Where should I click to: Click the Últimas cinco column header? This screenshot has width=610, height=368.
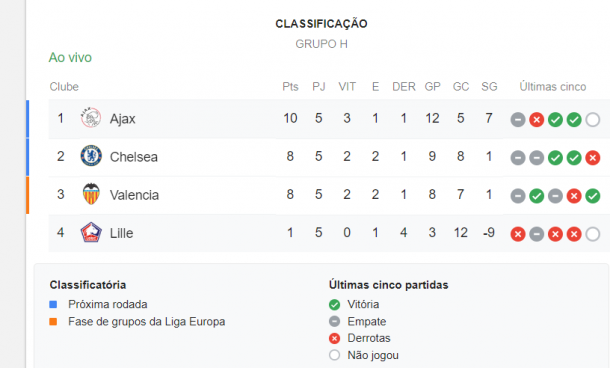point(553,86)
